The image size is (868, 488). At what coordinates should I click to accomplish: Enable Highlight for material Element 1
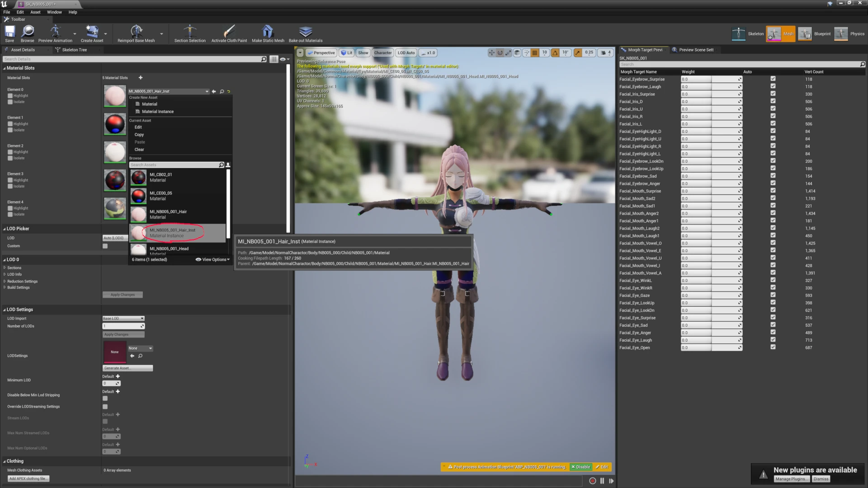pyautogui.click(x=10, y=124)
